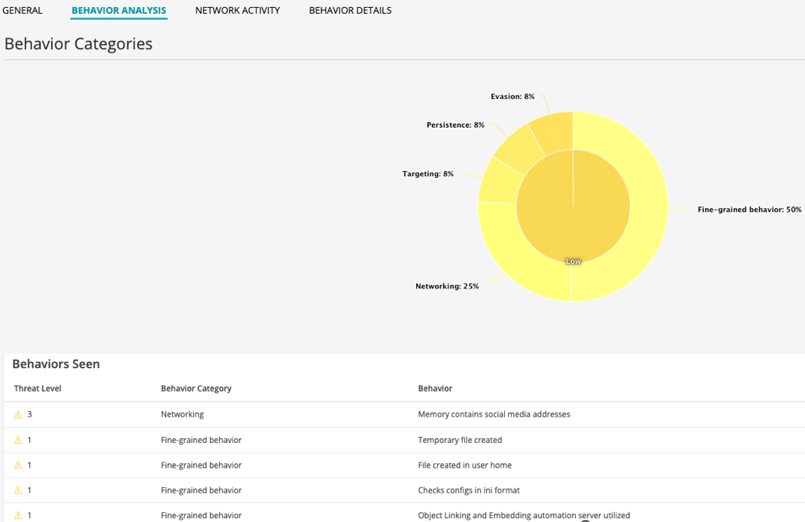Select the Memory contains social media addresses entry

493,414
